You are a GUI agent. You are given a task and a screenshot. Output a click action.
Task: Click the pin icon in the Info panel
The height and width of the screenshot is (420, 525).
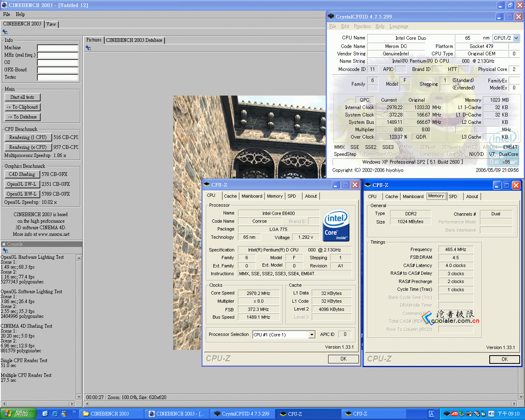[x=5, y=32]
